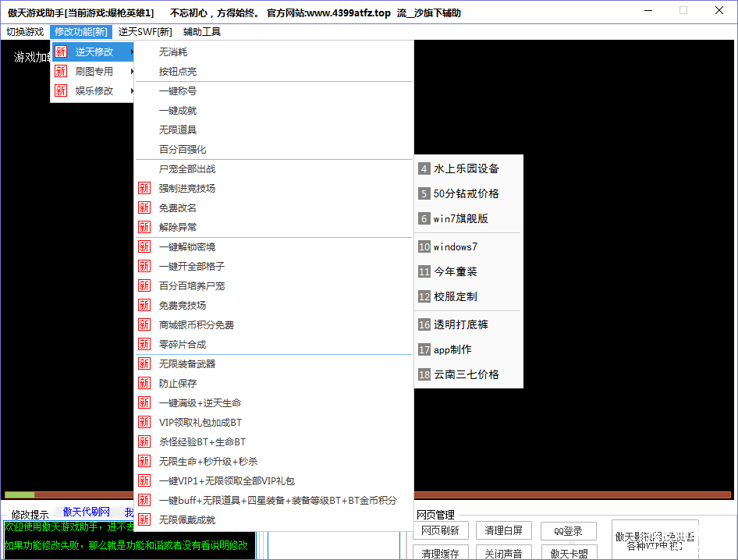Select the 无消耗 menu entry
Image resolution: width=738 pixels, height=560 pixels.
[x=274, y=51]
